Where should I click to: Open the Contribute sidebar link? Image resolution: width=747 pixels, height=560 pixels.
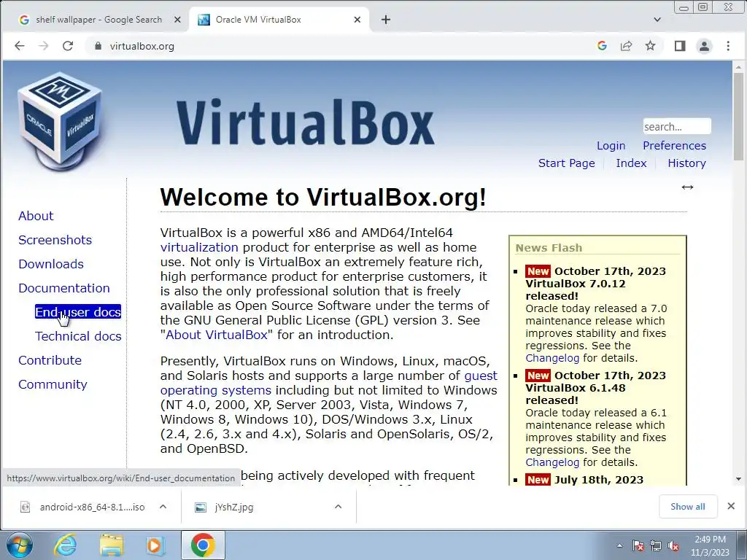[x=50, y=360]
